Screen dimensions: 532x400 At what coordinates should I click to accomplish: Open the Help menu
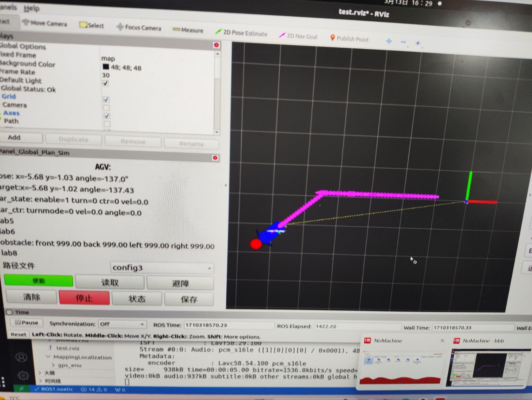coord(31,9)
